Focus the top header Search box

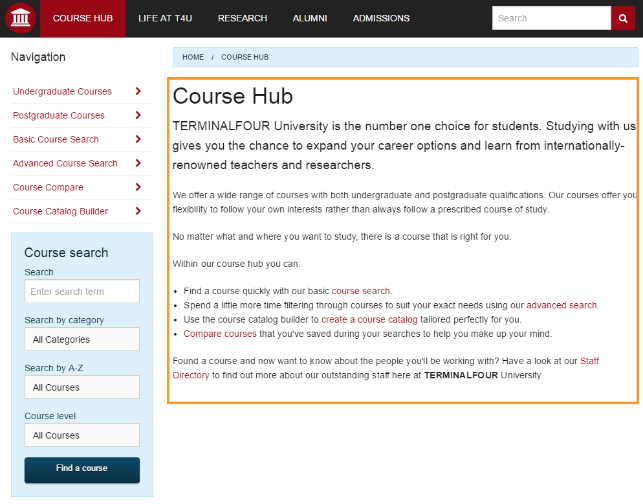click(550, 18)
